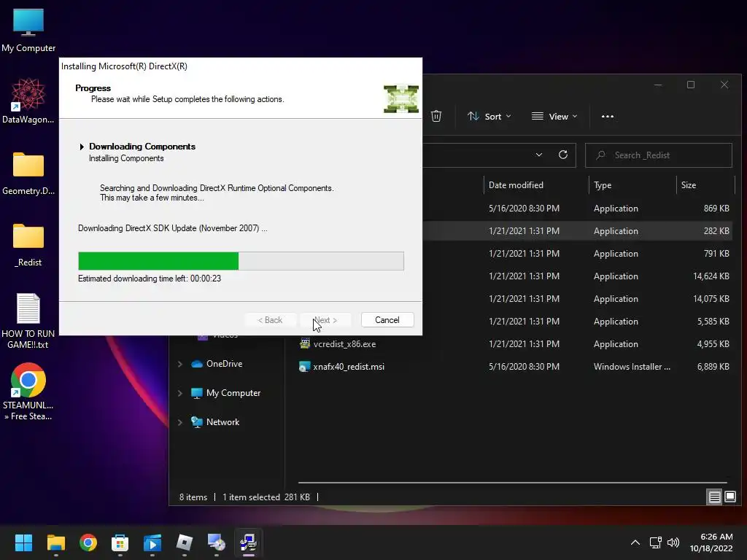Click xnafx40_redist.msi installer icon
The width and height of the screenshot is (747, 560).
[x=305, y=366]
